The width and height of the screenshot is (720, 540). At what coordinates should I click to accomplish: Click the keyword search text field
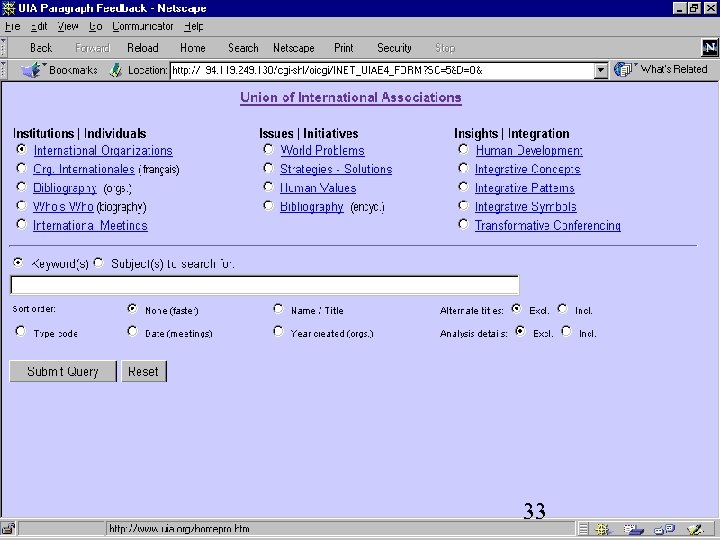tap(264, 285)
